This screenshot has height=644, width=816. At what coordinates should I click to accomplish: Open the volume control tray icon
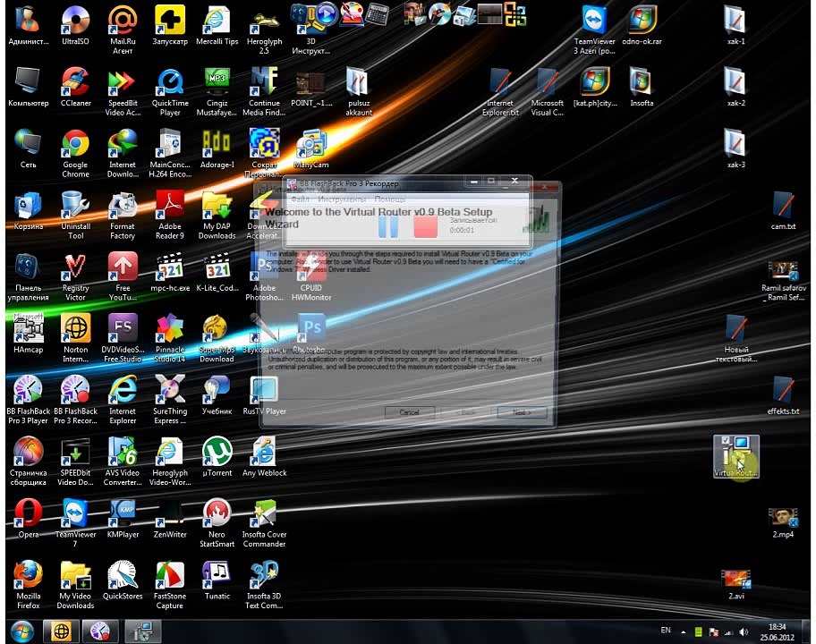click(744, 632)
